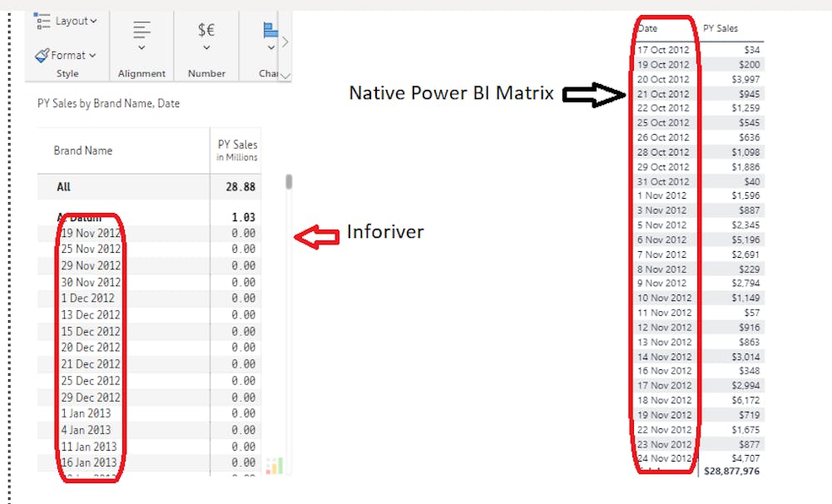Select the 21 Dec 2012 row
This screenshot has width=832, height=504.
(x=149, y=364)
